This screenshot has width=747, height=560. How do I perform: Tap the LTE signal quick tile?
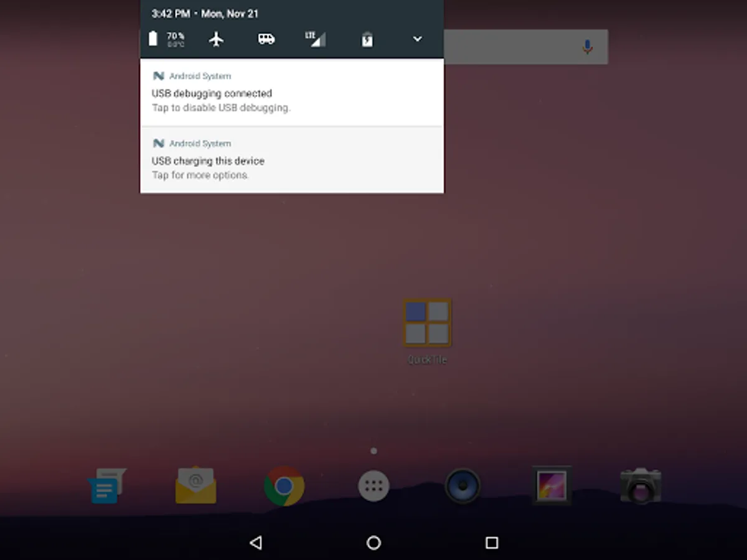[x=316, y=39]
